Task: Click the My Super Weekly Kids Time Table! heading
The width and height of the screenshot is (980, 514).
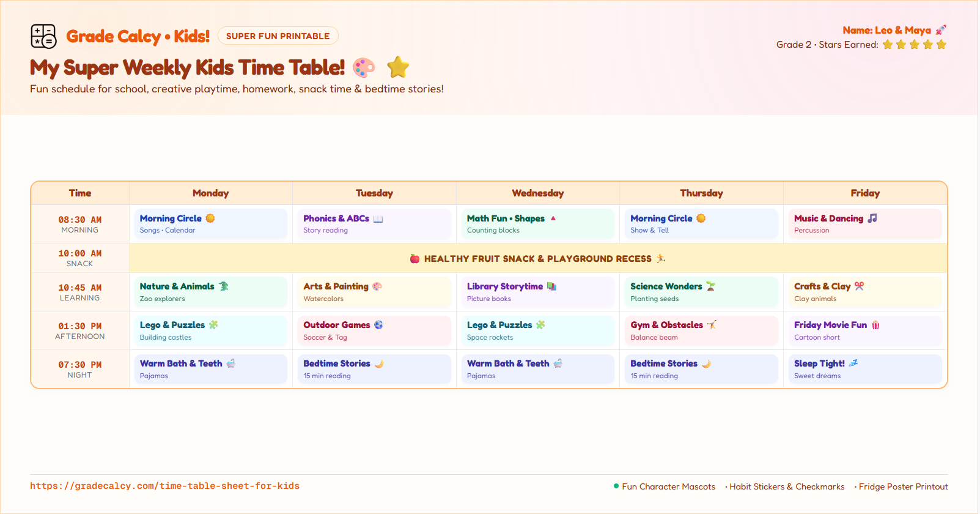Action: [x=188, y=67]
